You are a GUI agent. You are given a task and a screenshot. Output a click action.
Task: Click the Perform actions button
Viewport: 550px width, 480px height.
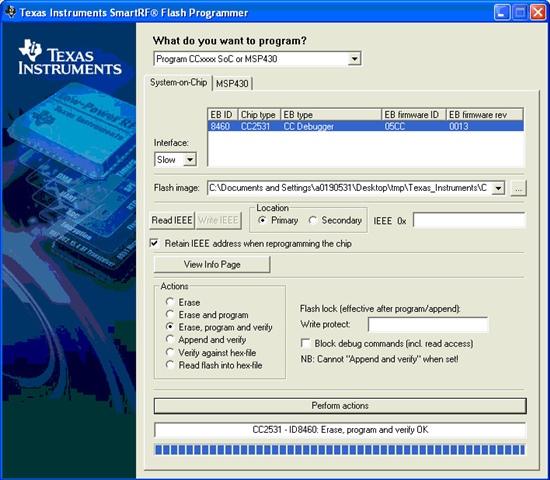pyautogui.click(x=340, y=406)
